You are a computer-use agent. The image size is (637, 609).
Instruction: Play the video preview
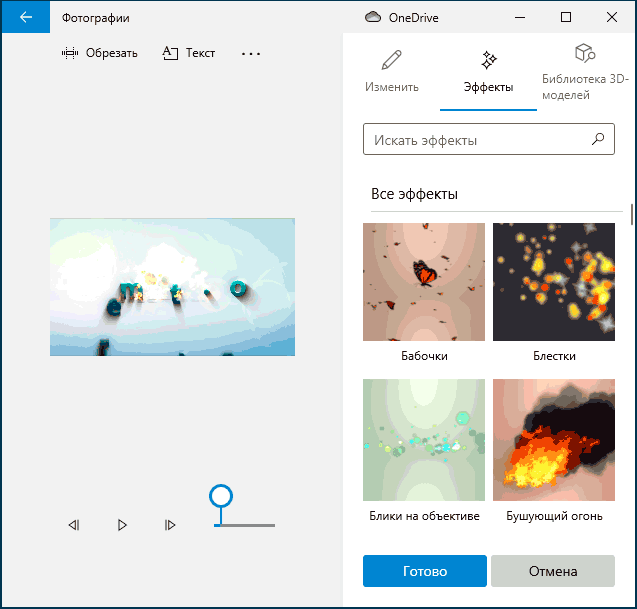pyautogui.click(x=122, y=525)
